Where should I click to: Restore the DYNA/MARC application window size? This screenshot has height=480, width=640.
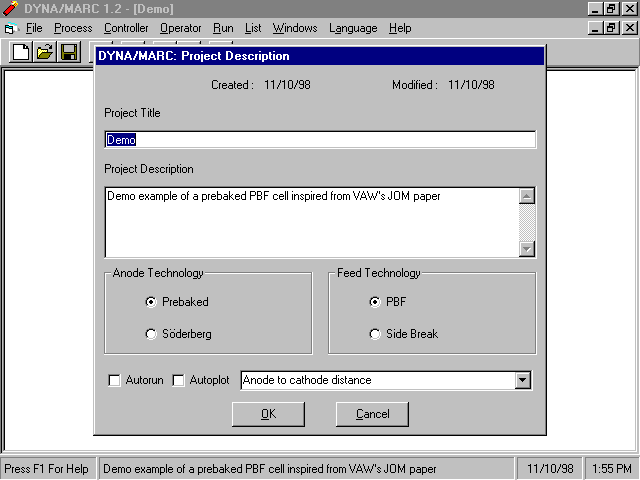click(611, 9)
